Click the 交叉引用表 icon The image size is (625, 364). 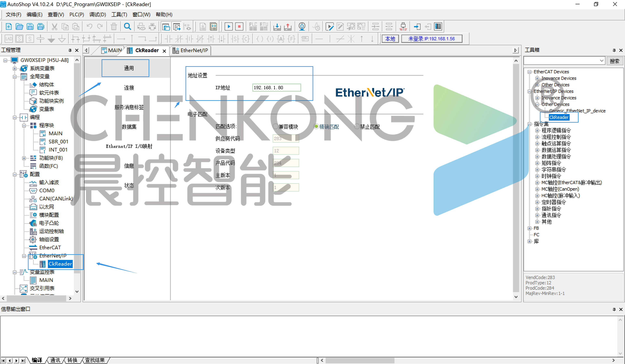[24, 288]
